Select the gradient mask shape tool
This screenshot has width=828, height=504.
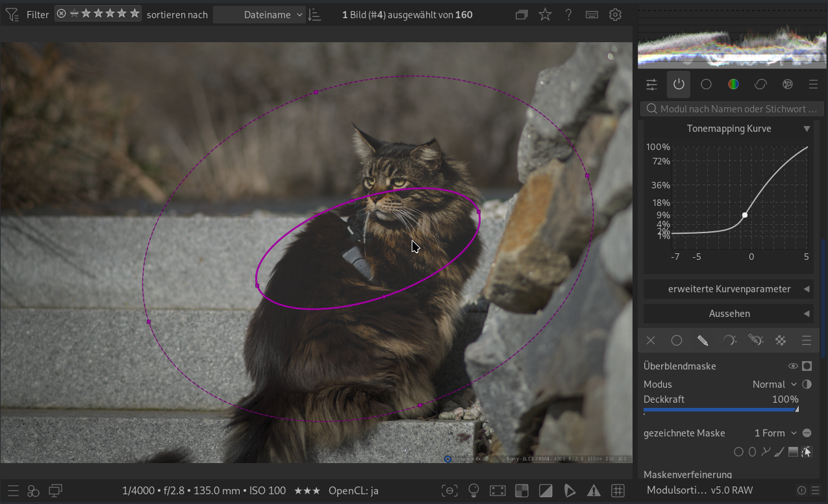coord(793,452)
